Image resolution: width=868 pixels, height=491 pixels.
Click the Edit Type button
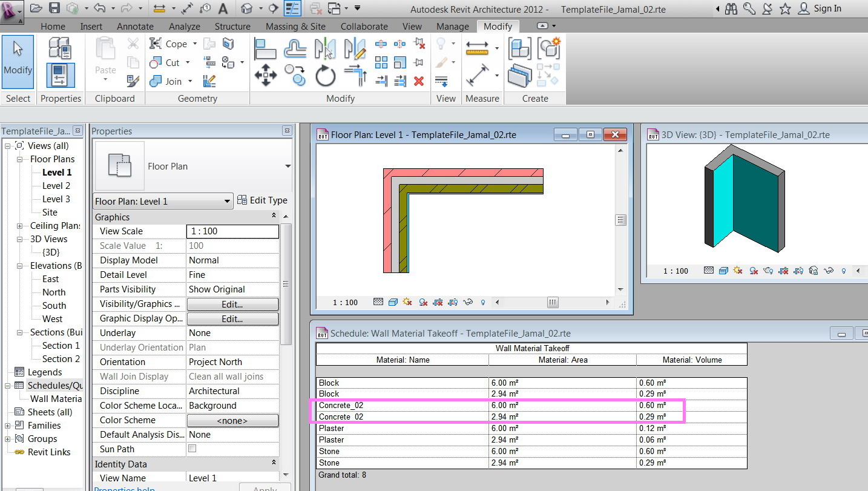point(262,200)
